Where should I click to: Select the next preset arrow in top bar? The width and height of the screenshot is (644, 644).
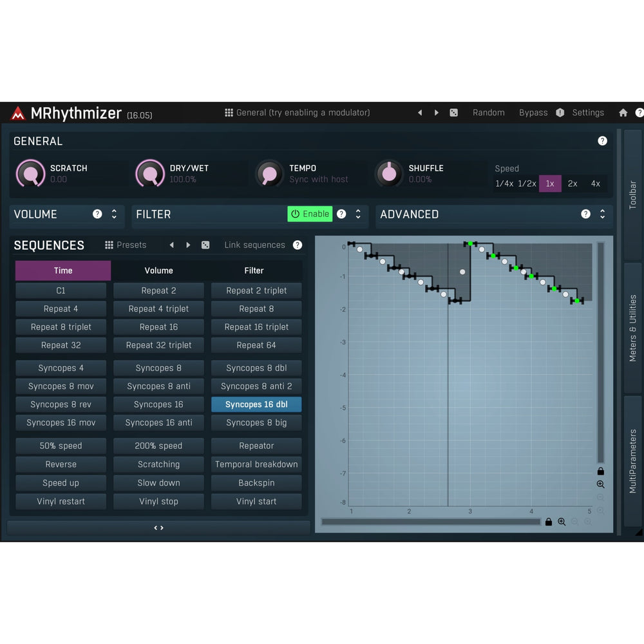(x=437, y=113)
